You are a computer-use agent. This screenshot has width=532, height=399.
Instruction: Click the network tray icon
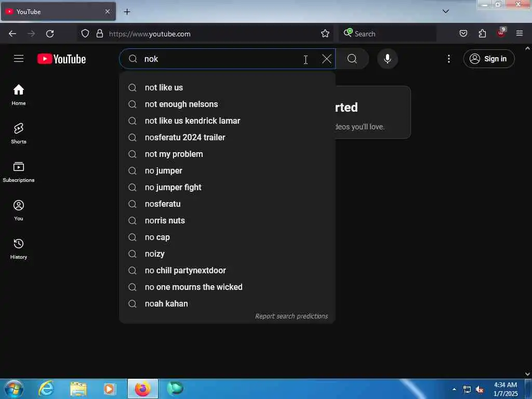click(x=467, y=390)
